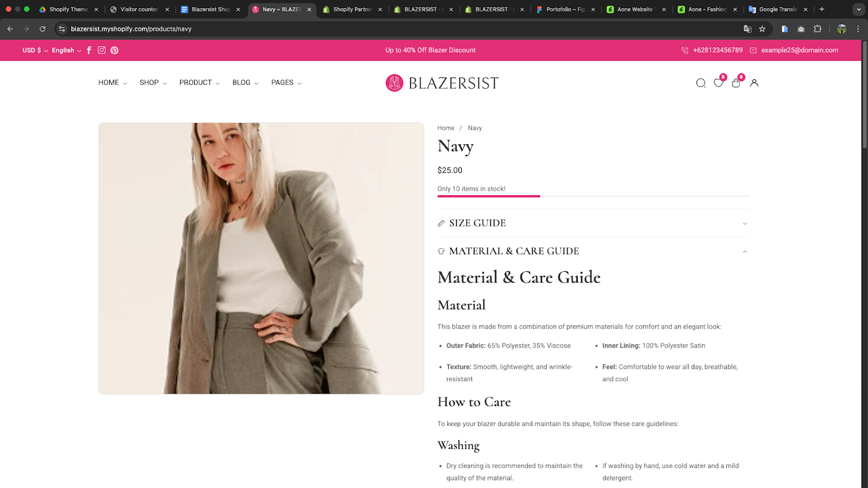Open the USD $ currency dropdown
This screenshot has width=868, height=488.
click(35, 50)
